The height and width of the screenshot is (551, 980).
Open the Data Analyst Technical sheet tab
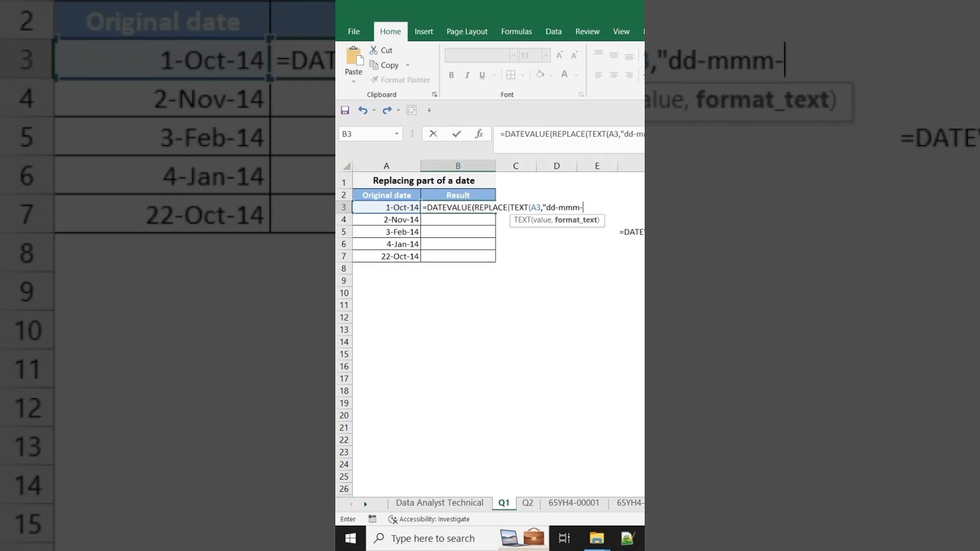coord(439,503)
